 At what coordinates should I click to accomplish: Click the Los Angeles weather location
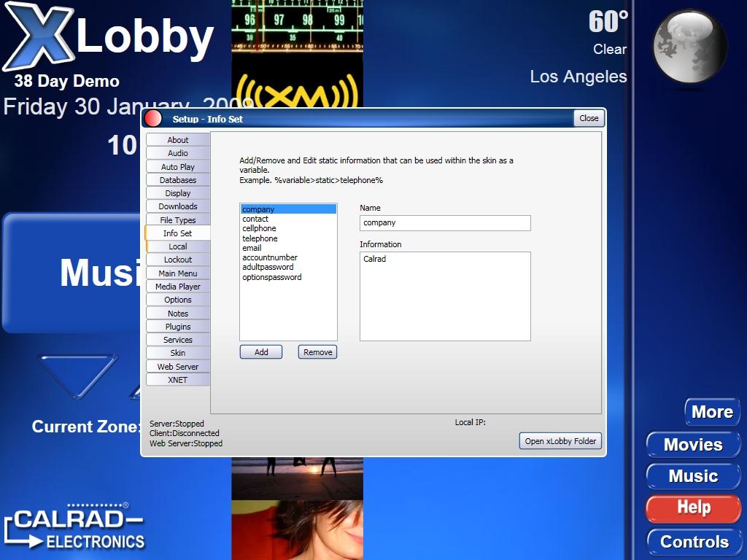pos(578,76)
